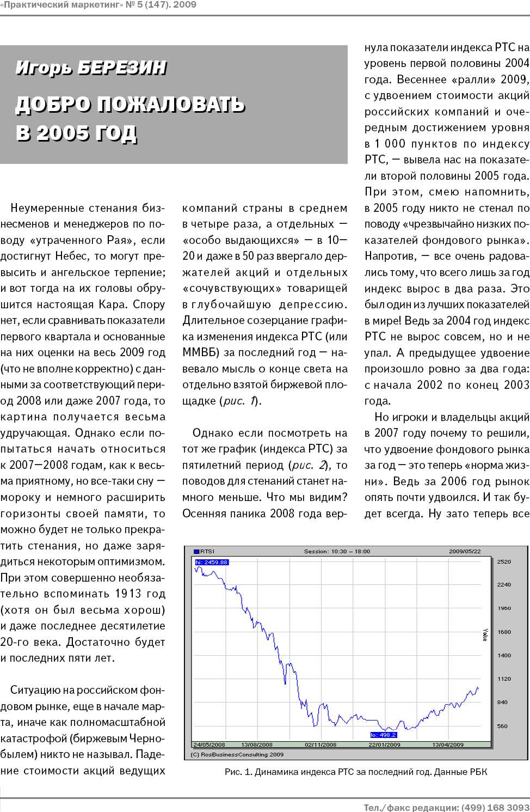Click the hi: 2459.88 marker on chart
The height and width of the screenshot is (812, 530).
(x=212, y=562)
